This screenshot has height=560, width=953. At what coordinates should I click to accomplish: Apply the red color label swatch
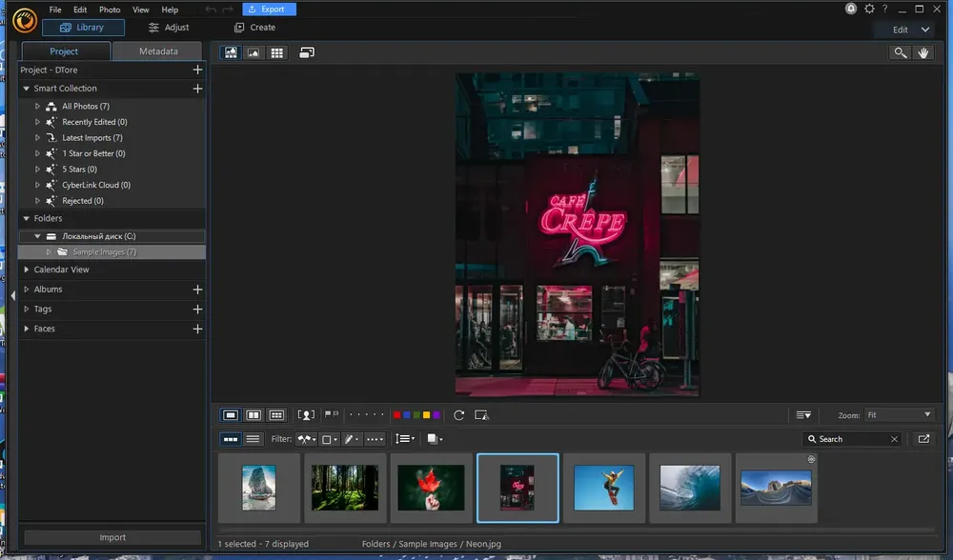[x=396, y=415]
